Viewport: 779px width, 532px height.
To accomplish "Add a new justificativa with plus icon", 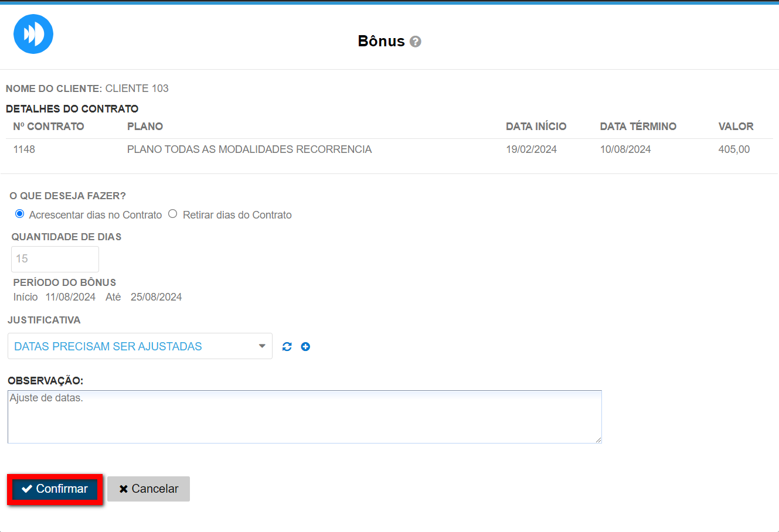I will point(305,346).
